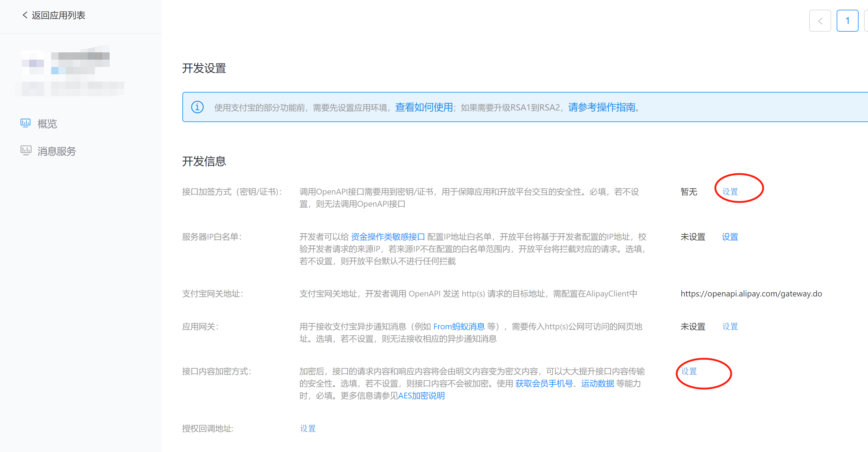
Task: Select the 消息服务 menu item
Action: tap(56, 151)
